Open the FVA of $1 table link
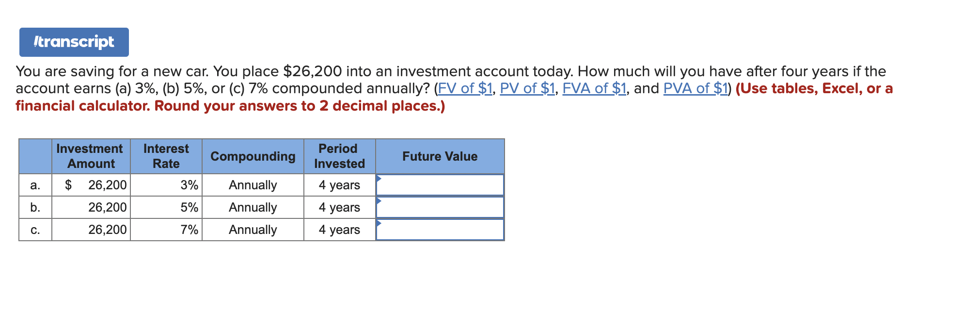This screenshot has width=980, height=331. pos(594,88)
